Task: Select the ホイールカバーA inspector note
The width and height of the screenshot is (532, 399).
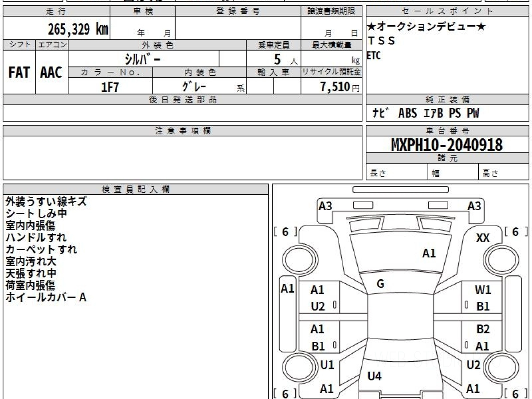Action: tap(46, 297)
